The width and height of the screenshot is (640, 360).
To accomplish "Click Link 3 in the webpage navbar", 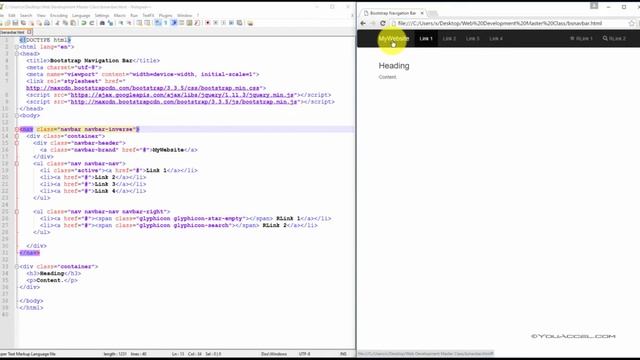I will [472, 38].
